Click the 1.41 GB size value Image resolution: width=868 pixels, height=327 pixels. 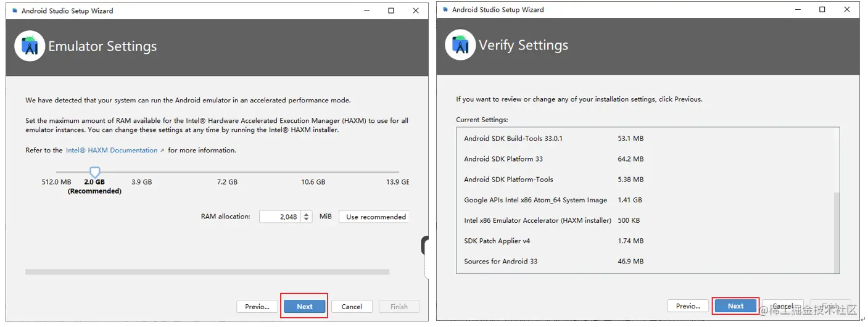tap(630, 200)
